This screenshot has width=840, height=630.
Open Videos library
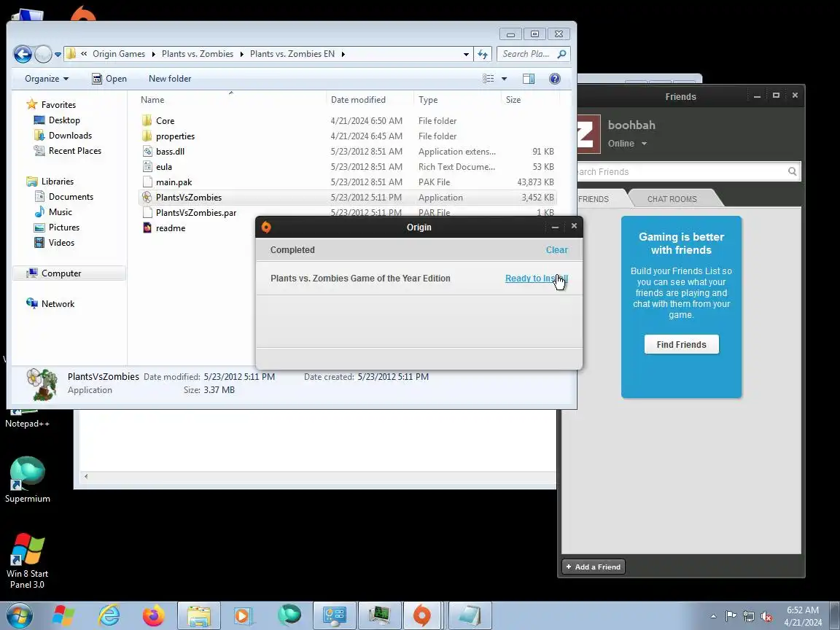61,243
